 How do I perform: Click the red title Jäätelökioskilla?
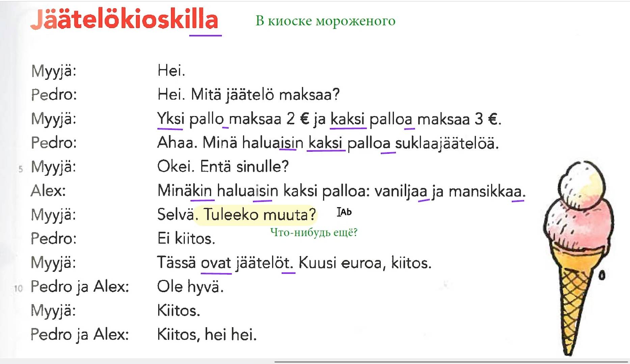pos(124,20)
